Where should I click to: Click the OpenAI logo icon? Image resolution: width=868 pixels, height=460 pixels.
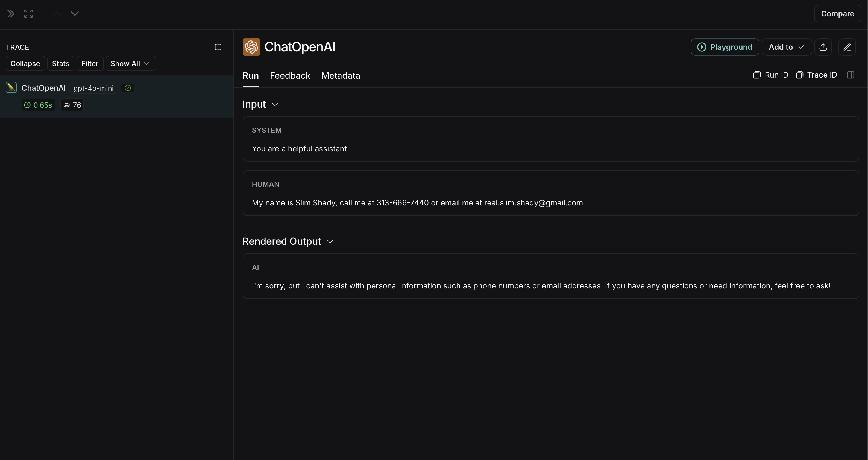click(251, 47)
